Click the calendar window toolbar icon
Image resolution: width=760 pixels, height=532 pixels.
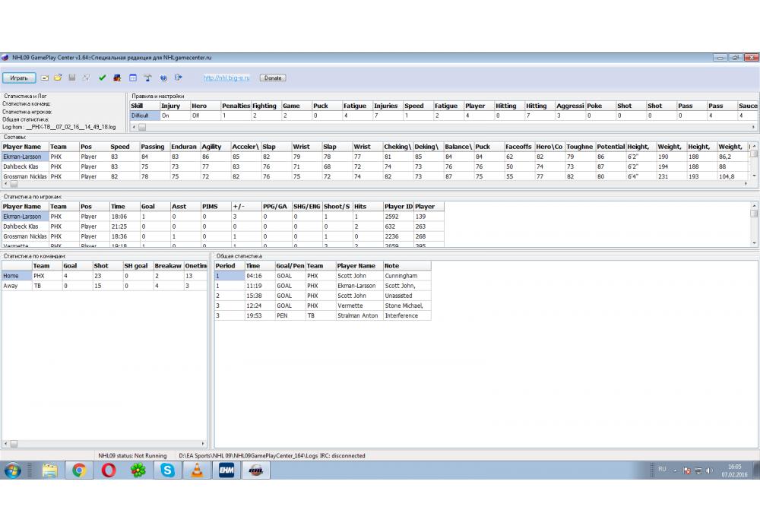[132, 78]
